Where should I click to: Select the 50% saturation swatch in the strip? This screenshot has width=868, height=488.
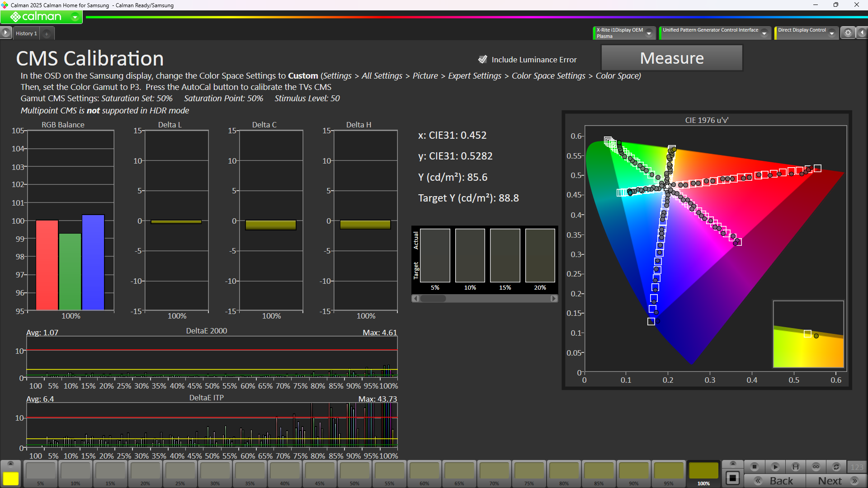pyautogui.click(x=354, y=473)
